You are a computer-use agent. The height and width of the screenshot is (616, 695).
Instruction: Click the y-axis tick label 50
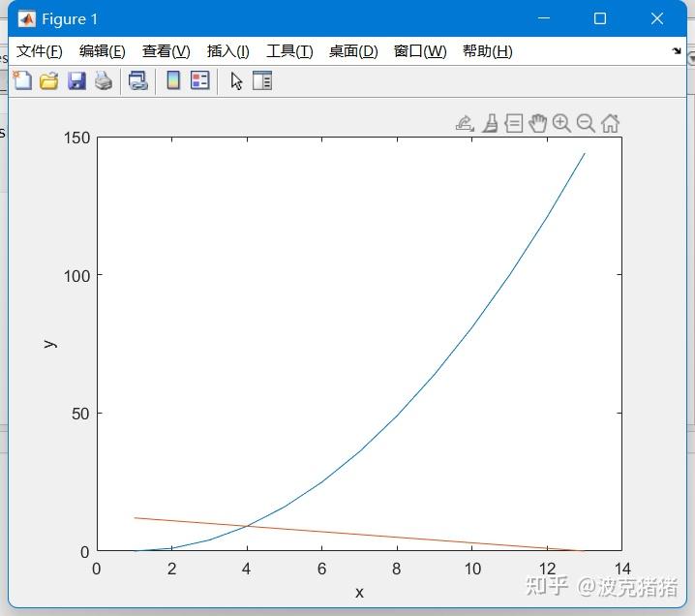(x=80, y=414)
